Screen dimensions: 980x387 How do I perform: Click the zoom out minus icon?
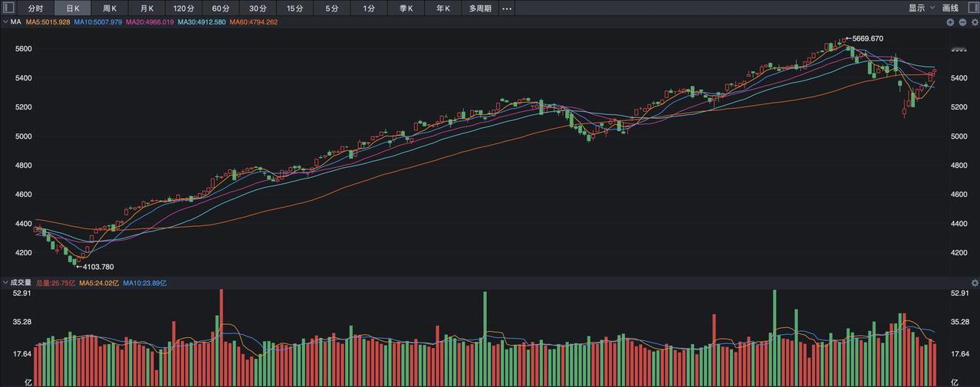[962, 22]
